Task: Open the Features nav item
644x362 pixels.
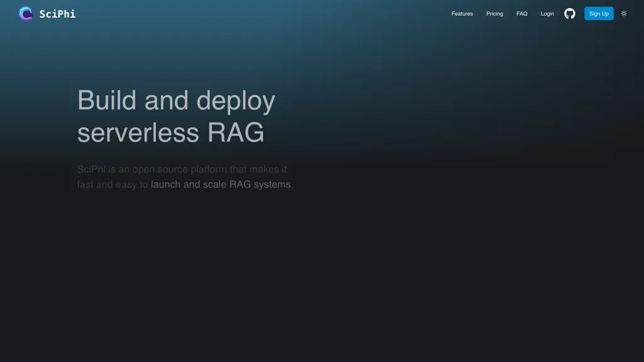Action: click(462, 14)
